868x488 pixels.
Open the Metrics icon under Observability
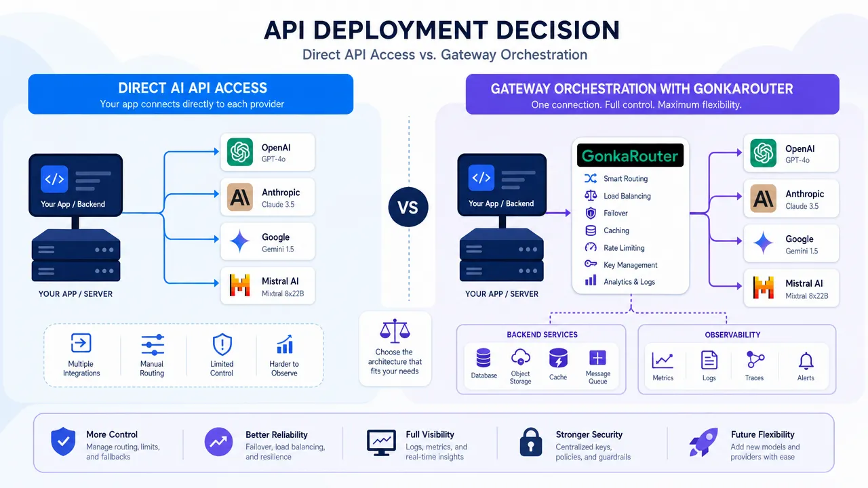pos(663,361)
